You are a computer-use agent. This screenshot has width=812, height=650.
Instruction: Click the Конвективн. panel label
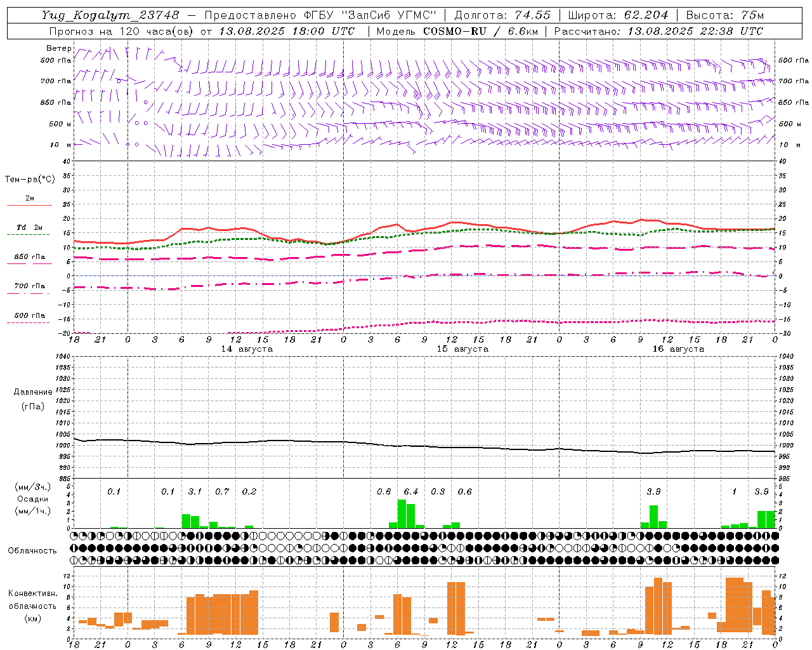click(33, 594)
